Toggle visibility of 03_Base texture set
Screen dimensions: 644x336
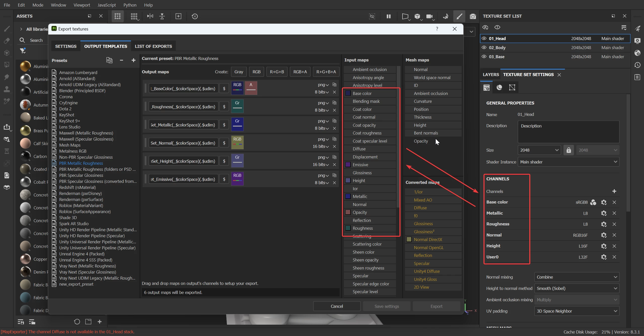pyautogui.click(x=484, y=57)
